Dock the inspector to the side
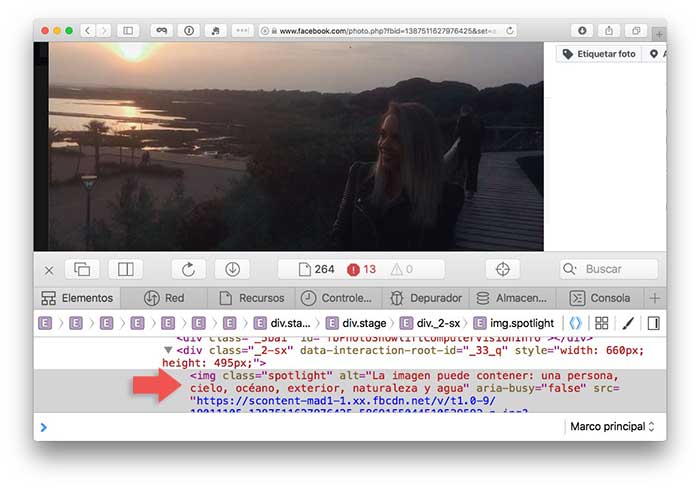Screen dimensions: 700x489 point(125,269)
